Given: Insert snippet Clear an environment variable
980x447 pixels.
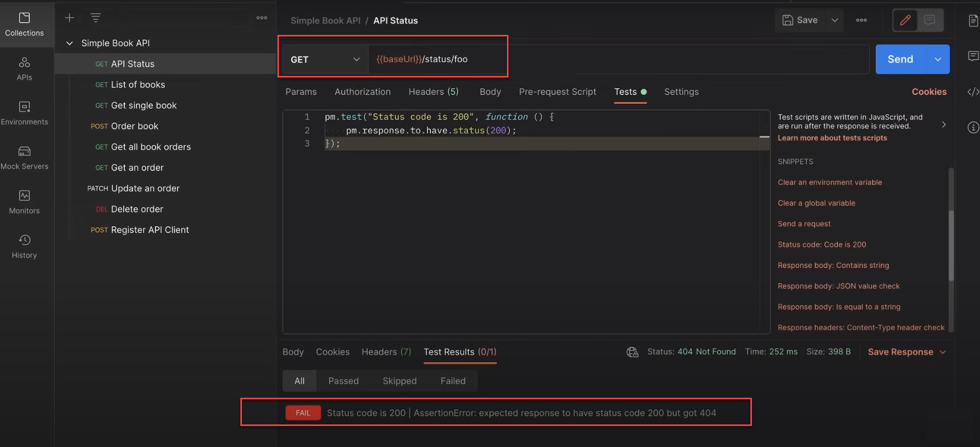Looking at the screenshot, I should point(830,182).
